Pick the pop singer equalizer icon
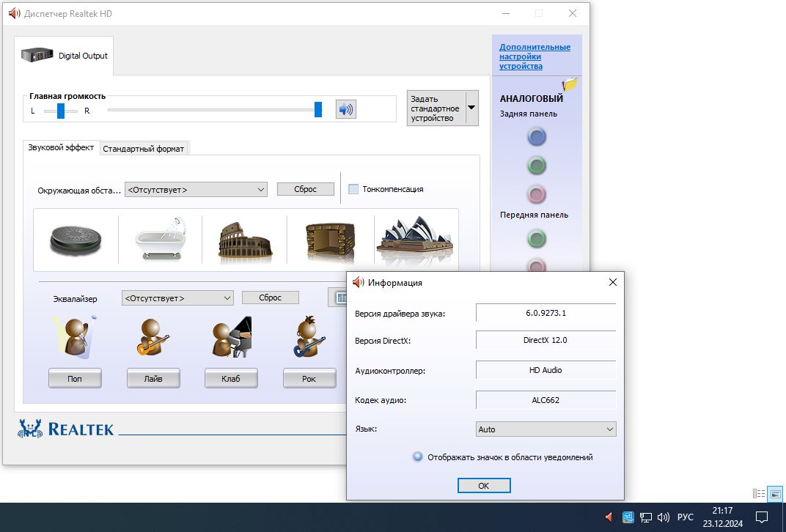This screenshot has height=532, width=786. pyautogui.click(x=75, y=336)
